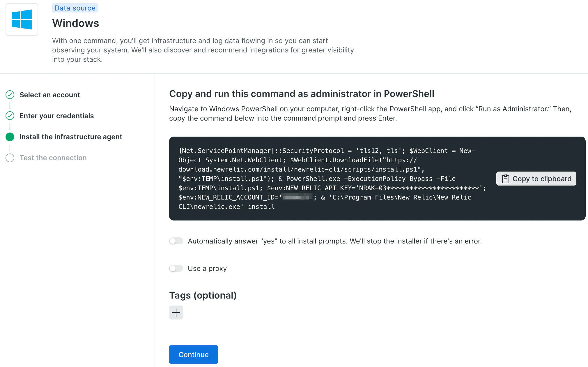Click the filled green circle for Install step
This screenshot has height=367, width=588.
tap(10, 137)
